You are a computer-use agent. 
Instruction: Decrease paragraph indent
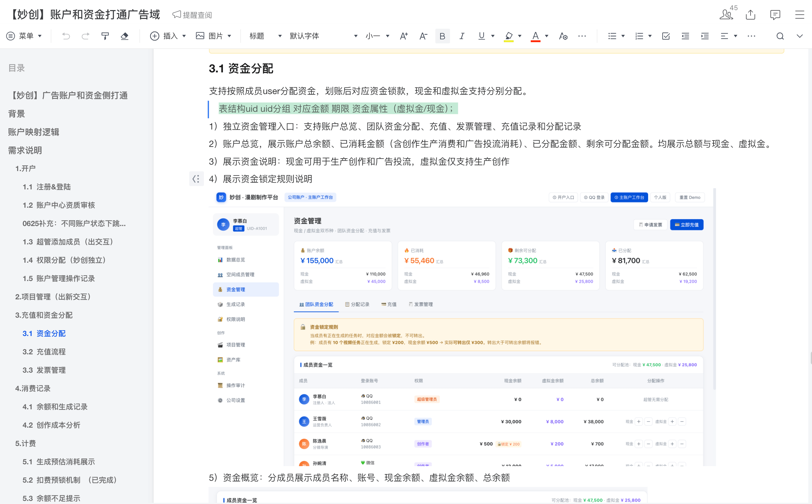(x=685, y=36)
